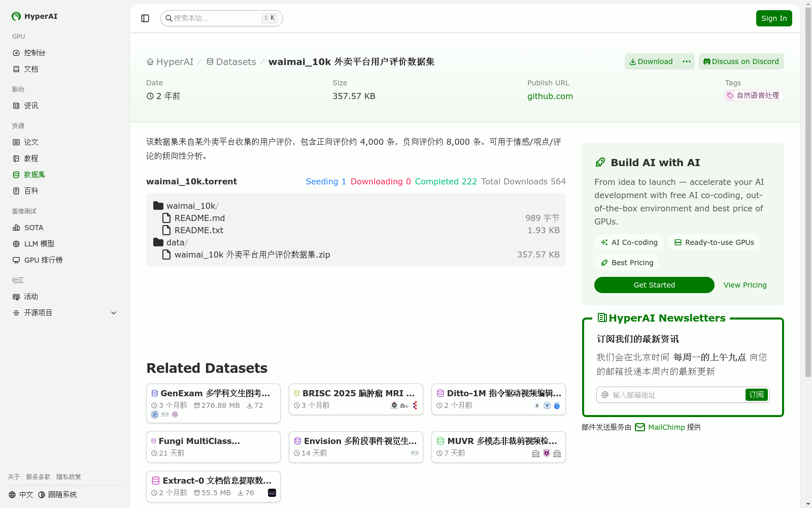Focus the 搜索本站 search field
The image size is (812, 508).
pos(222,18)
